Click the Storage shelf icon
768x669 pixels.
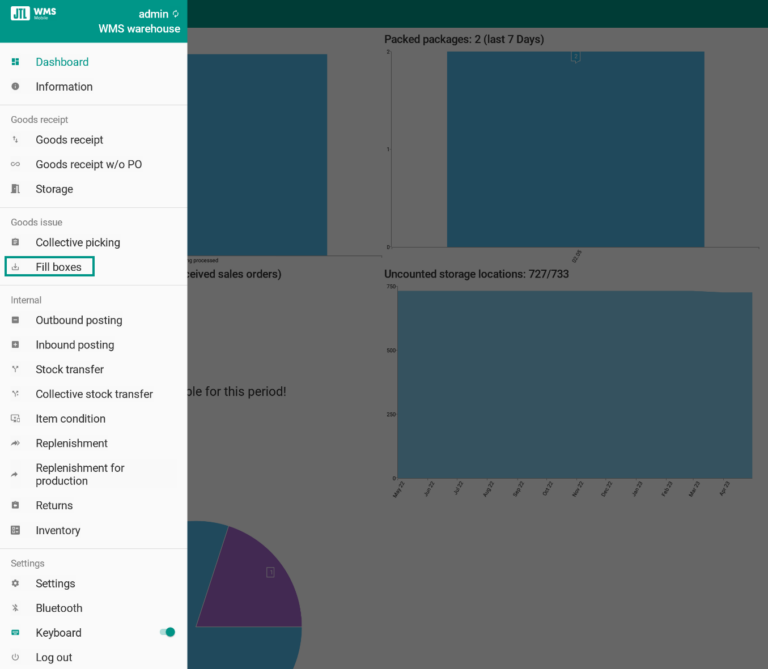click(15, 189)
